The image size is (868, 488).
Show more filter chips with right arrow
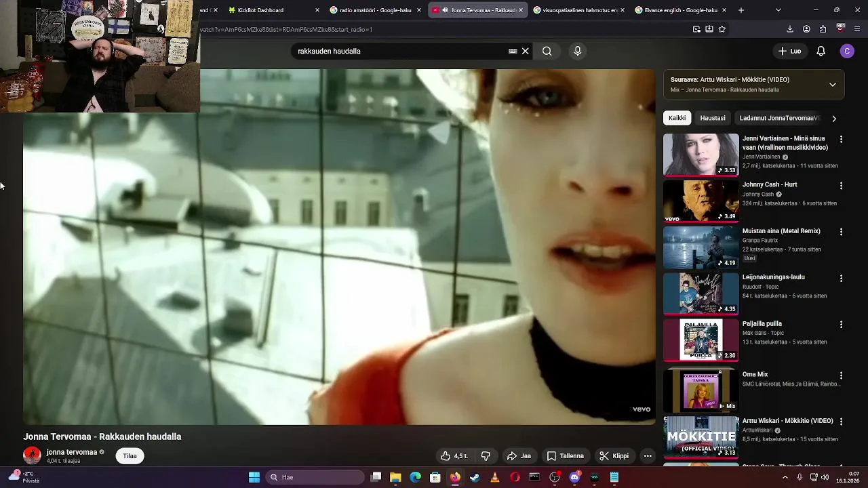click(833, 118)
